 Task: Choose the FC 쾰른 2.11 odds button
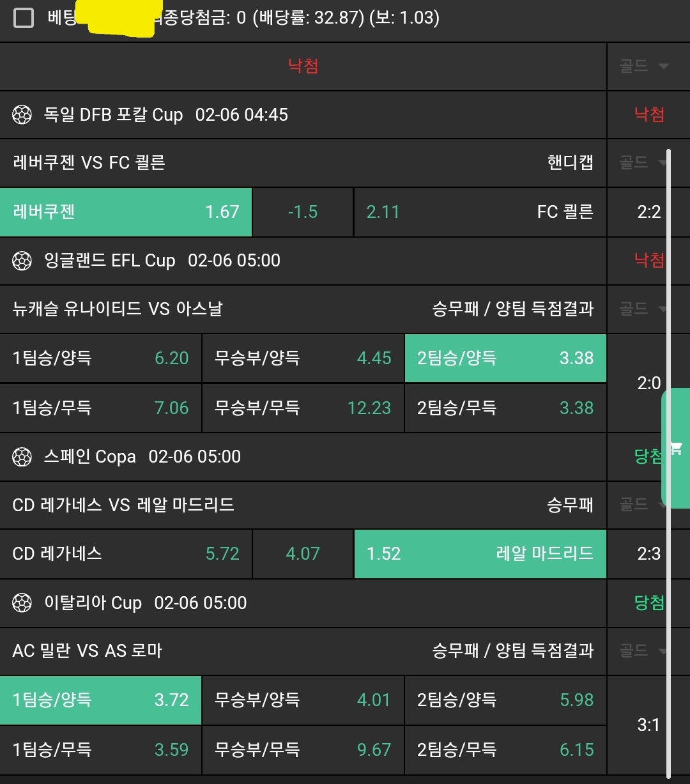coord(480,212)
